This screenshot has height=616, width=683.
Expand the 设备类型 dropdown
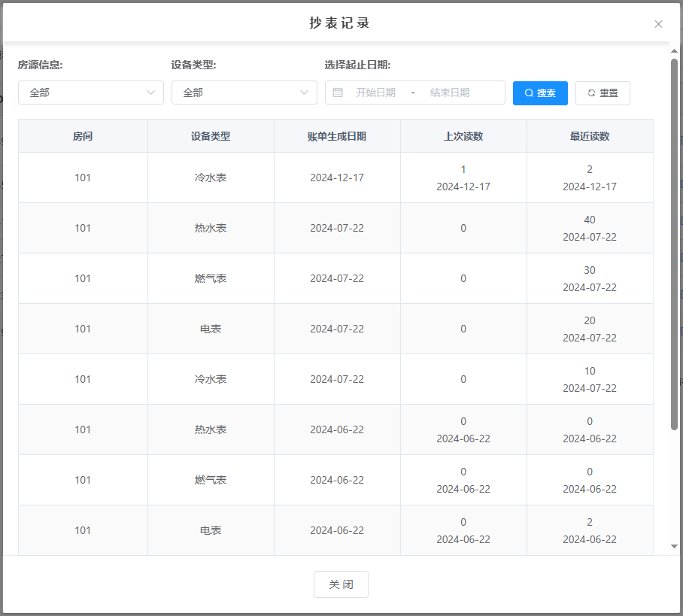[x=244, y=93]
